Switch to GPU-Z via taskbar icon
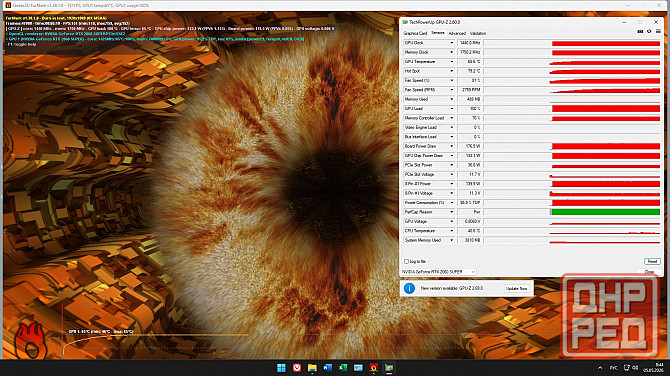 coord(389,368)
